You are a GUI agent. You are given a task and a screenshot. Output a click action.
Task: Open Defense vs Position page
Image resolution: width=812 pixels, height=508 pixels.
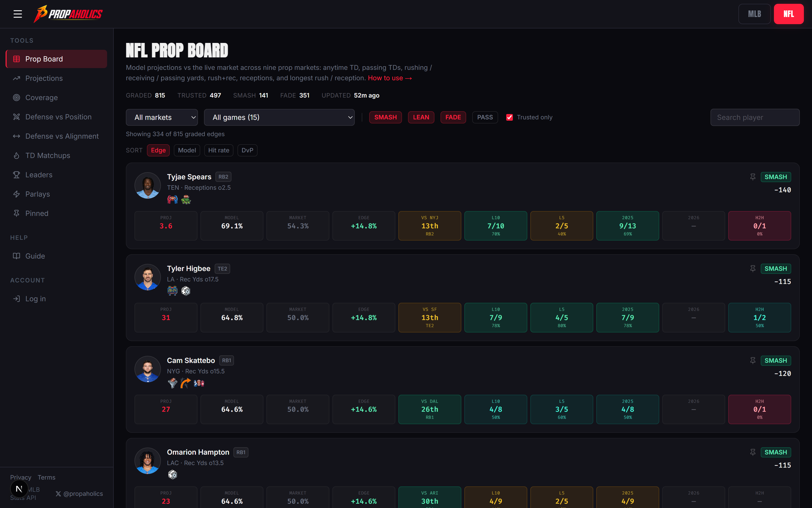click(x=56, y=117)
